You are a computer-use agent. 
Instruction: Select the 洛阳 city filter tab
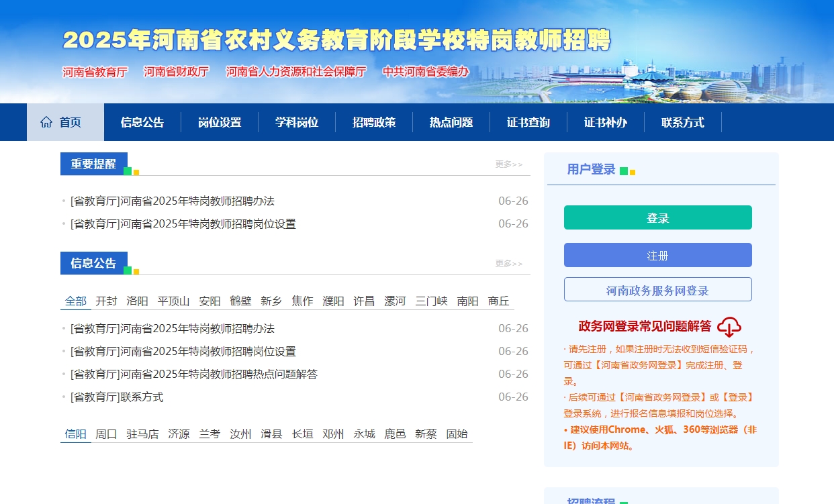[x=137, y=301]
